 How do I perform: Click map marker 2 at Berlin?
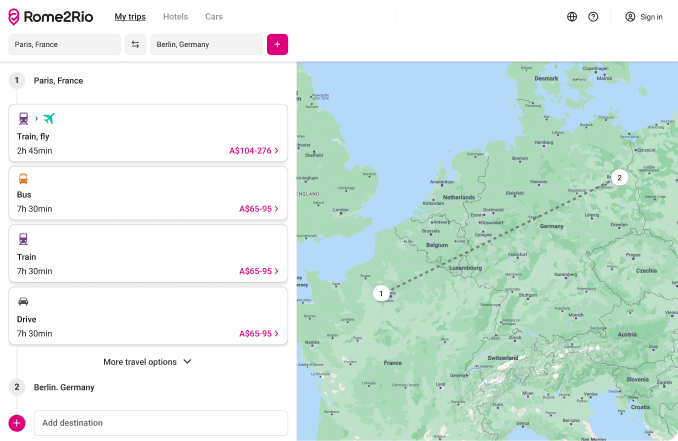619,177
